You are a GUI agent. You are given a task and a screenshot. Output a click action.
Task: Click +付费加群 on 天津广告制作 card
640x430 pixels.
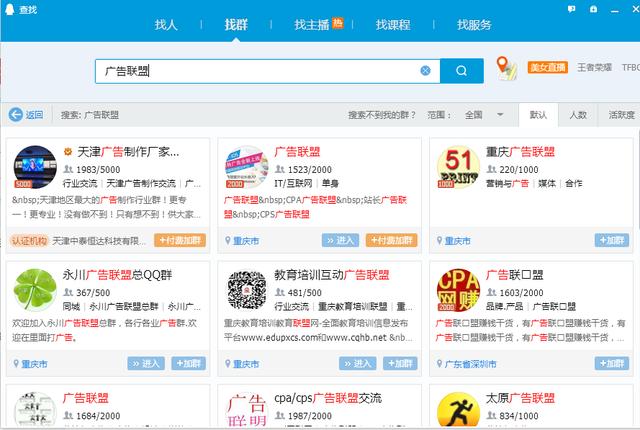click(180, 241)
